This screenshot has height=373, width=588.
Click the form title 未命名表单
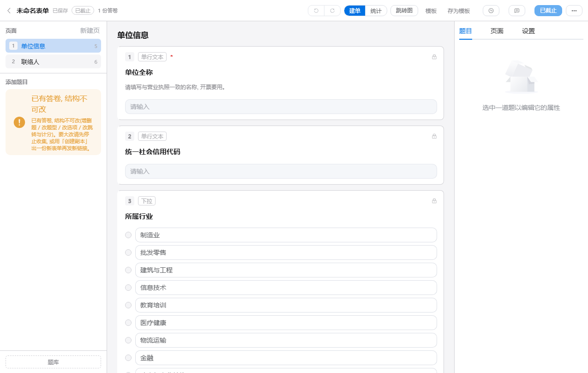coord(33,11)
